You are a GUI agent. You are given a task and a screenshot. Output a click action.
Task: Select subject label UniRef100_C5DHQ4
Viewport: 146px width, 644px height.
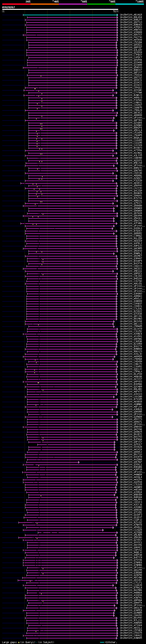(x=131, y=359)
